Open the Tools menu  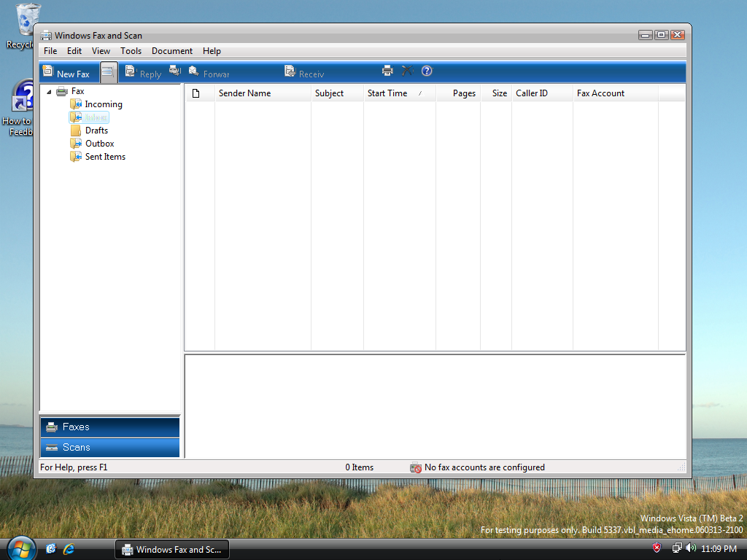(x=131, y=51)
